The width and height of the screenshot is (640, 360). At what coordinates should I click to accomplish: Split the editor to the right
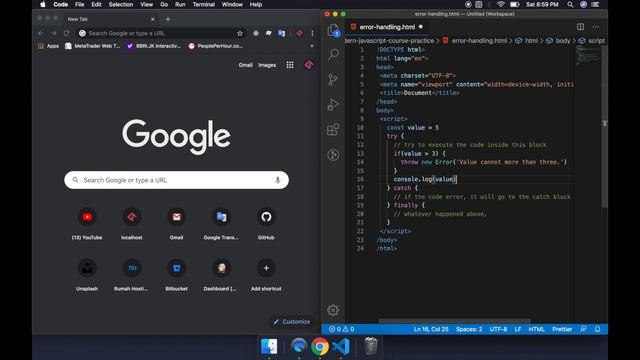[580, 27]
